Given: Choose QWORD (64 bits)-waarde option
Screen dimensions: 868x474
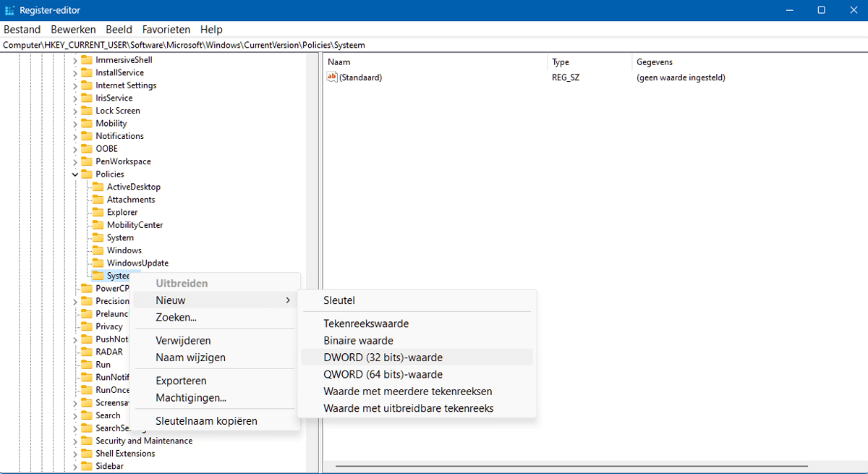Looking at the screenshot, I should click(417, 374).
